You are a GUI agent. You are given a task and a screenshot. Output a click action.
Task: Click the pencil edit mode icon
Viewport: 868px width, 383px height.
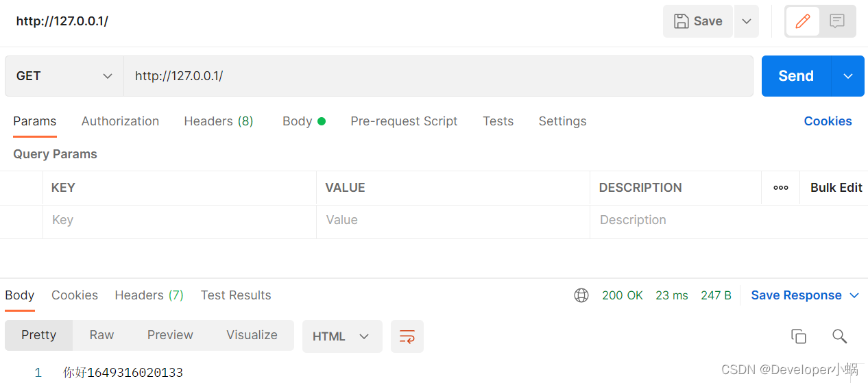(803, 21)
